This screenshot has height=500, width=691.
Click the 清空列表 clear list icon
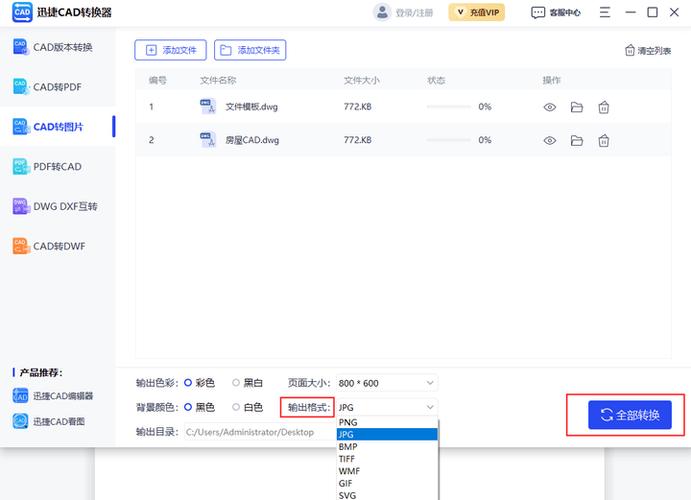(630, 50)
